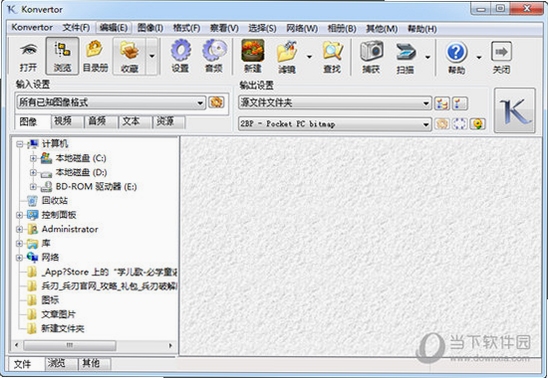
Task: Open the 网络(W) menu
Action: point(302,28)
